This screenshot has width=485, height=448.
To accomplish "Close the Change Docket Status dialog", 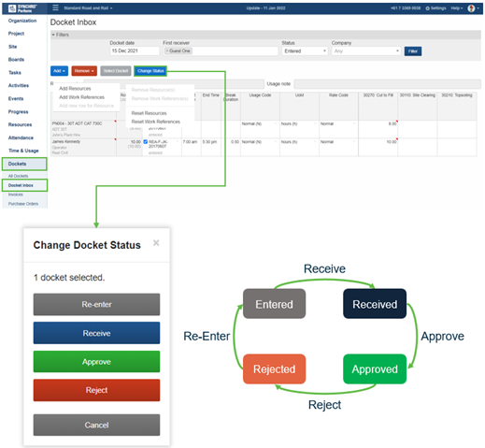I will pos(156,242).
